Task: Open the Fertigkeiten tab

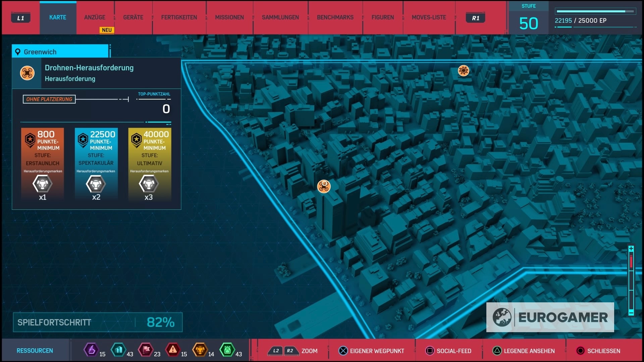Action: 179,17
